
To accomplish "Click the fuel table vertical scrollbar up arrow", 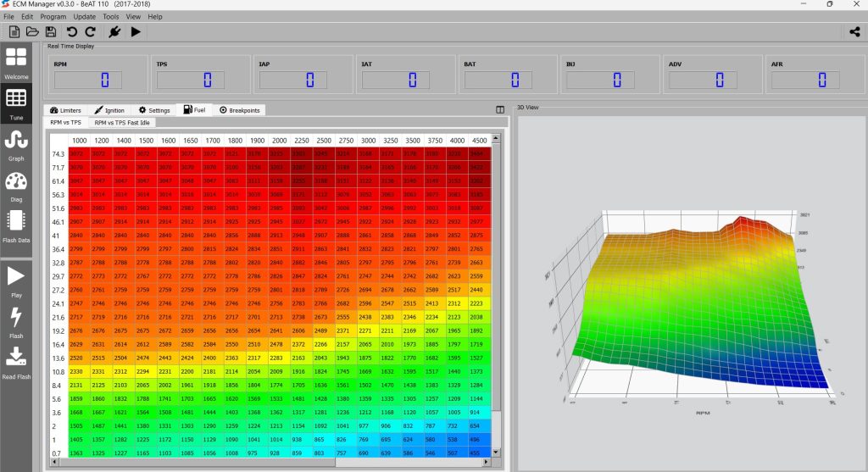I will [496, 138].
